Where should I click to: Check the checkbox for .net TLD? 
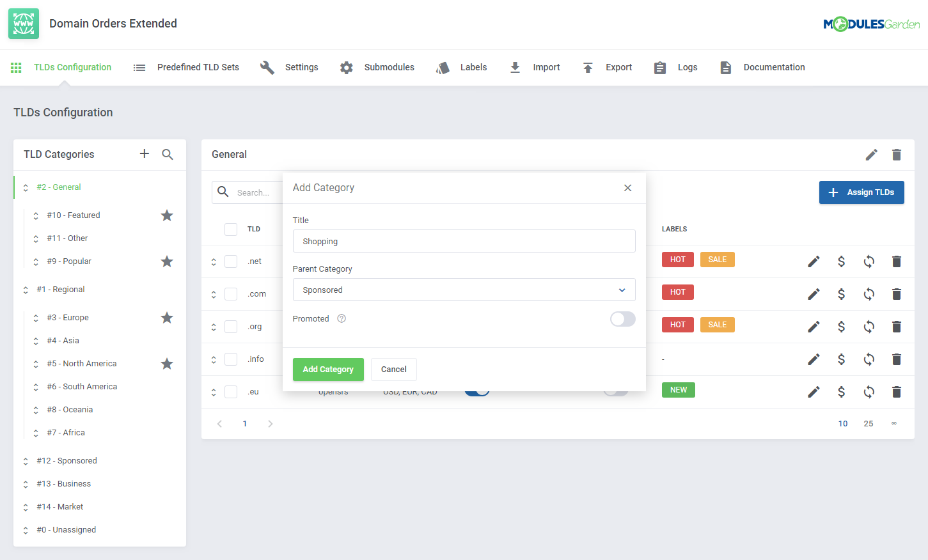tap(231, 261)
